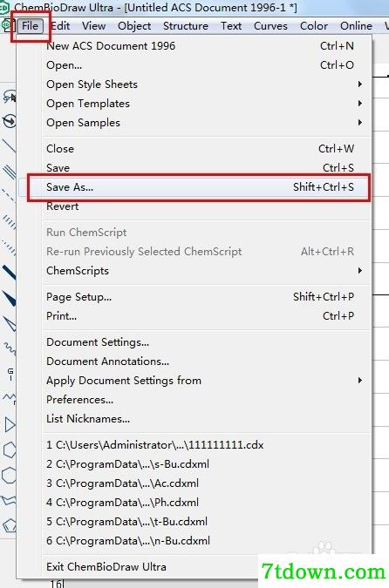Select the Lasso tool in left toolbar
389x588 pixels.
pos(9,98)
